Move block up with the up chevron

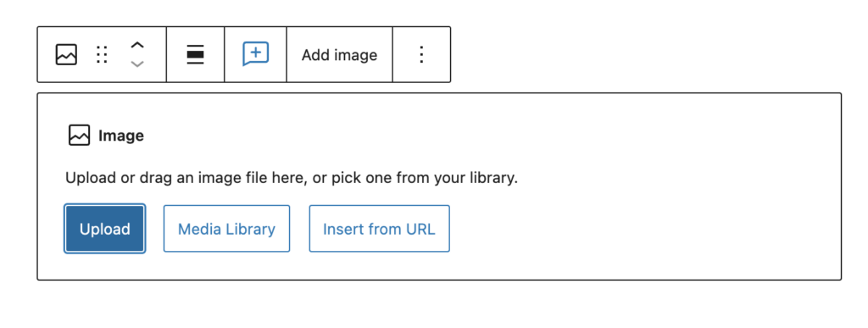(137, 46)
